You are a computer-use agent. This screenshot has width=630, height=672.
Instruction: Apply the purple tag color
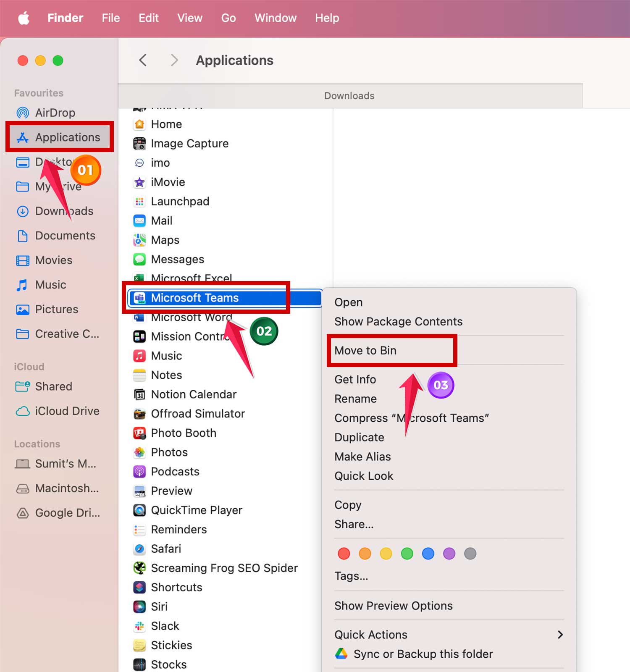click(449, 554)
